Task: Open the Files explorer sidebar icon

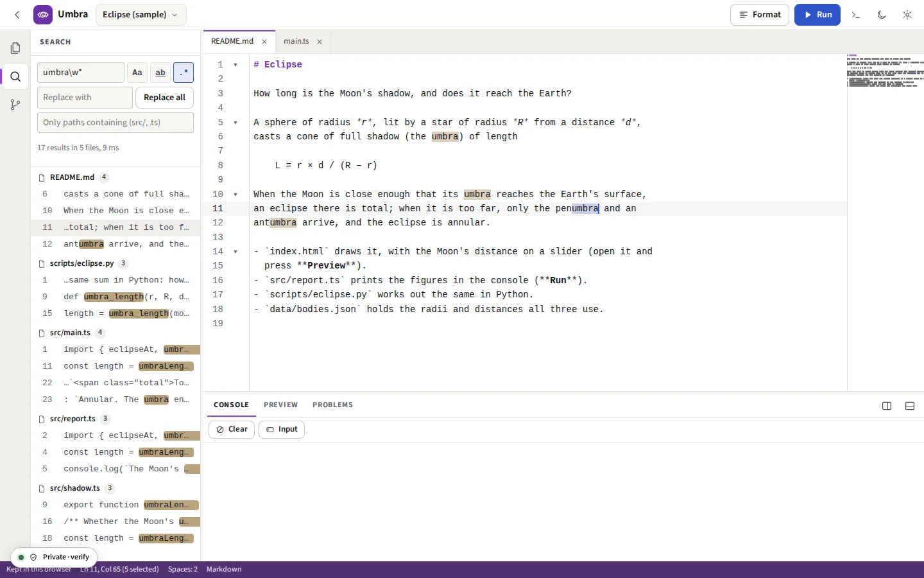Action: coord(15,48)
